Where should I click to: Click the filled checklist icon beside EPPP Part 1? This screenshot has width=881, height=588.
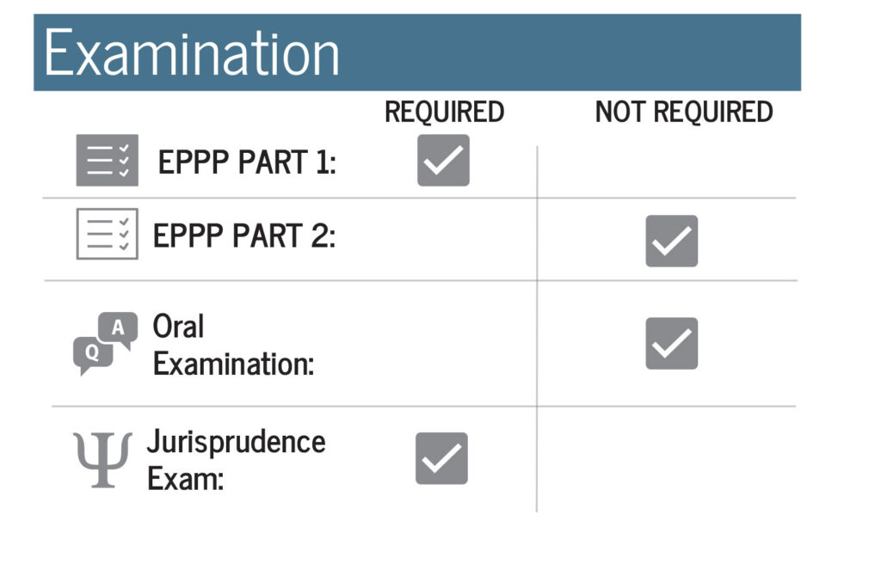107,161
